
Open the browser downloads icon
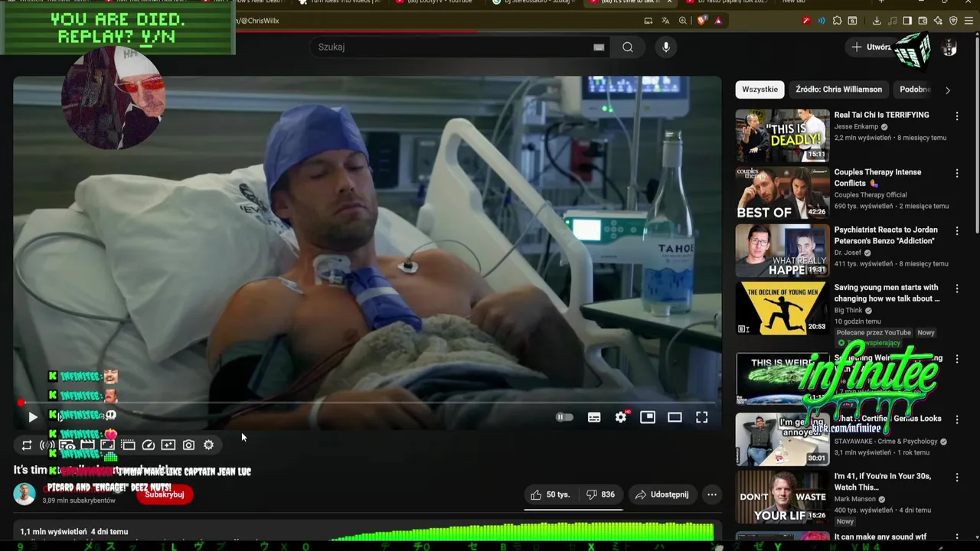coord(877,21)
